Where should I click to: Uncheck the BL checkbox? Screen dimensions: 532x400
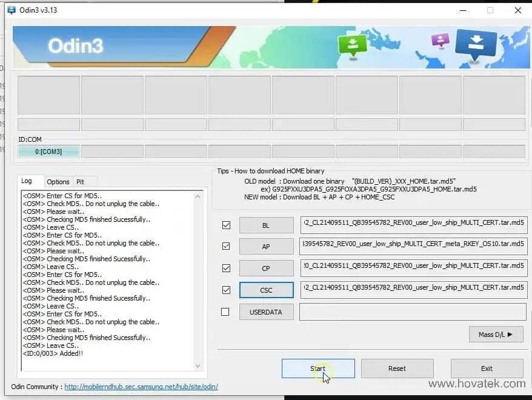point(225,225)
